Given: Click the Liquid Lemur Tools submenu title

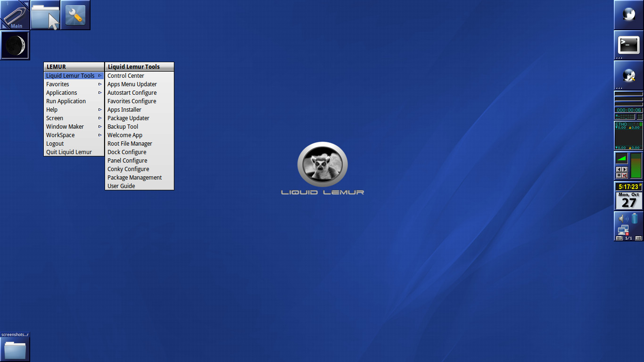Looking at the screenshot, I should click(140, 67).
